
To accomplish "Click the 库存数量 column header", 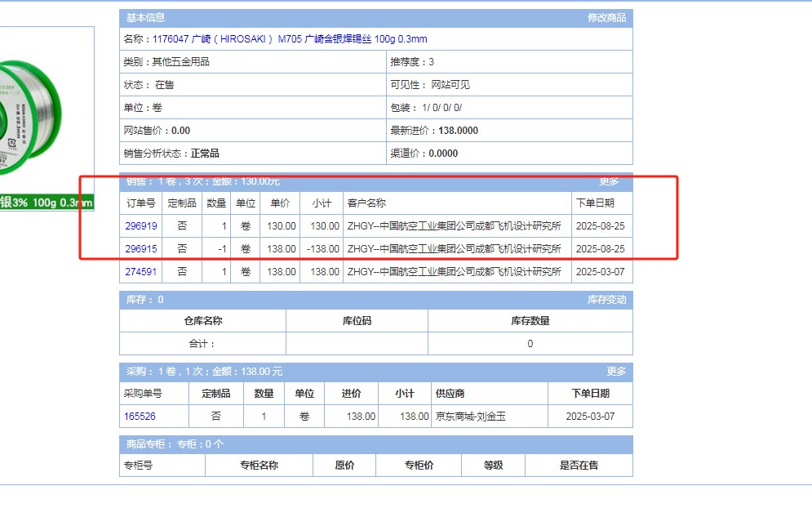I will tap(530, 321).
